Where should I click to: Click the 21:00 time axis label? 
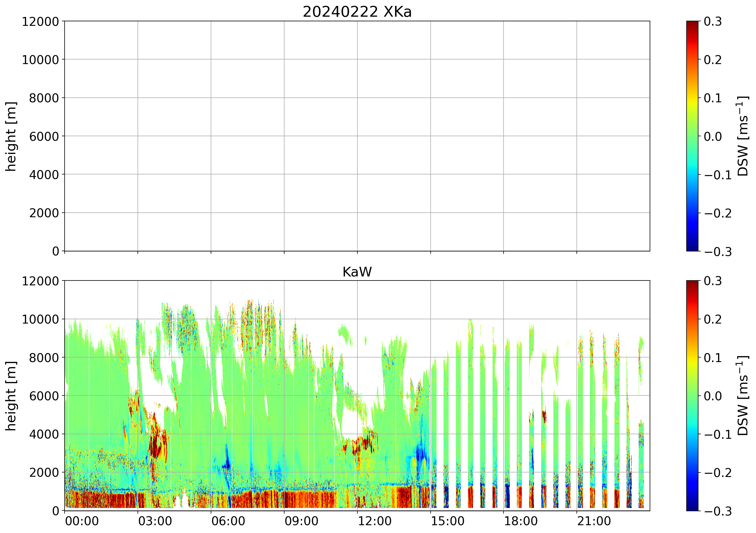594,521
